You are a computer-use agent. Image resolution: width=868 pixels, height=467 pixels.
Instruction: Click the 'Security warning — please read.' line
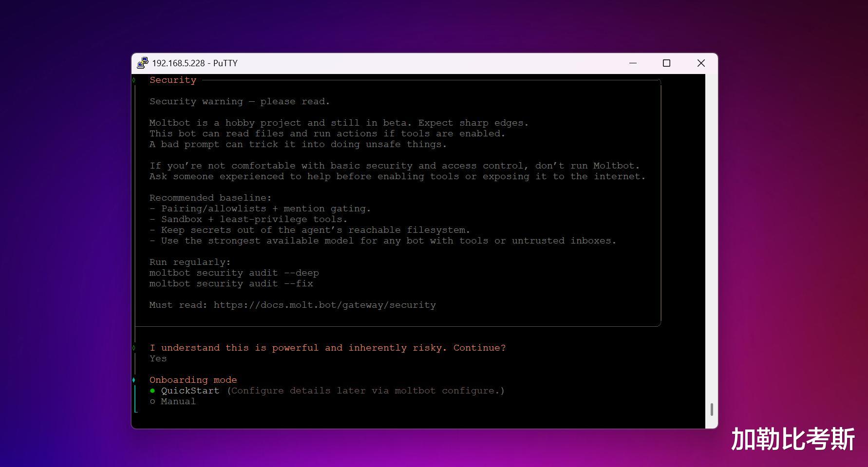(x=240, y=101)
